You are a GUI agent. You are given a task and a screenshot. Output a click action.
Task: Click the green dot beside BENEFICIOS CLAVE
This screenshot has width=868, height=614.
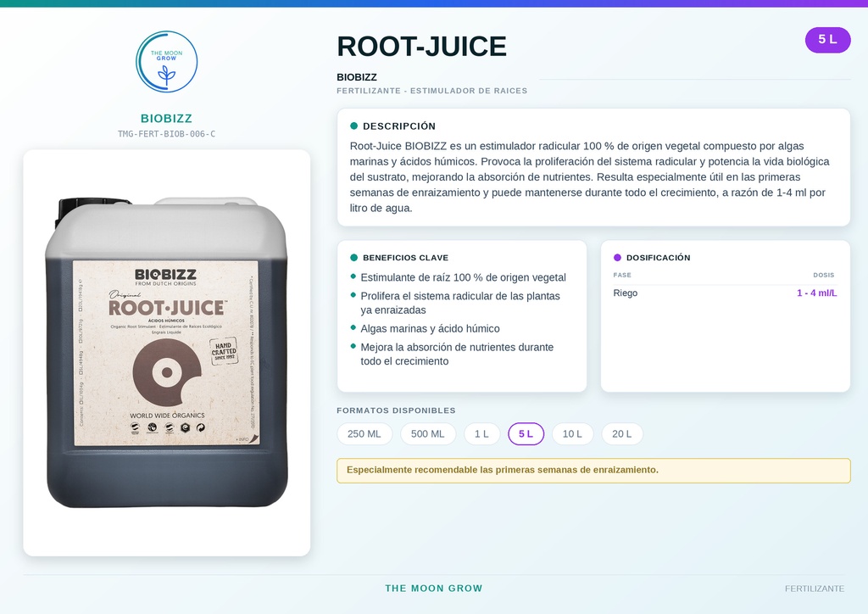pos(353,258)
